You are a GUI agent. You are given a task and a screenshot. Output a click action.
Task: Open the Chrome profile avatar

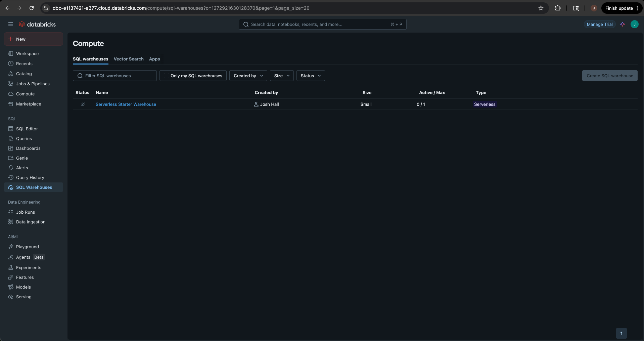coord(594,8)
